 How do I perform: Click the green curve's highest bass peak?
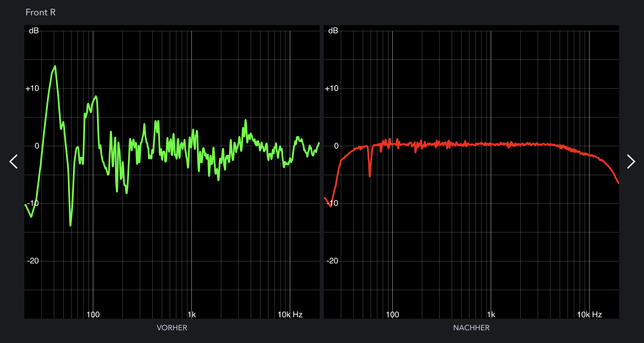[55, 67]
